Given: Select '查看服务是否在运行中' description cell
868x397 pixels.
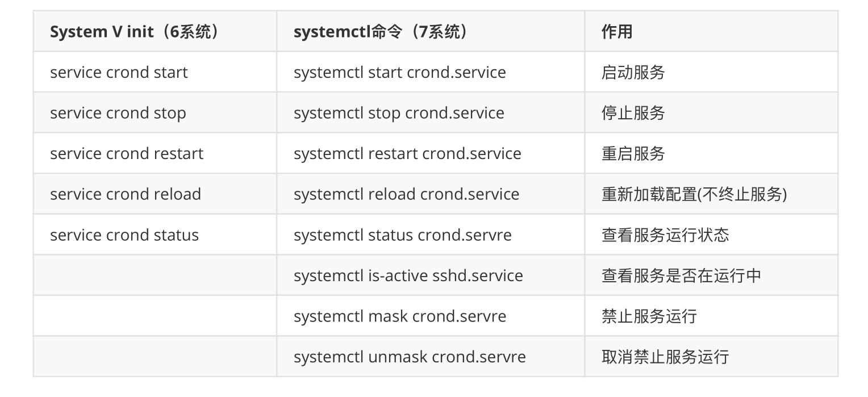Looking at the screenshot, I should (x=681, y=275).
